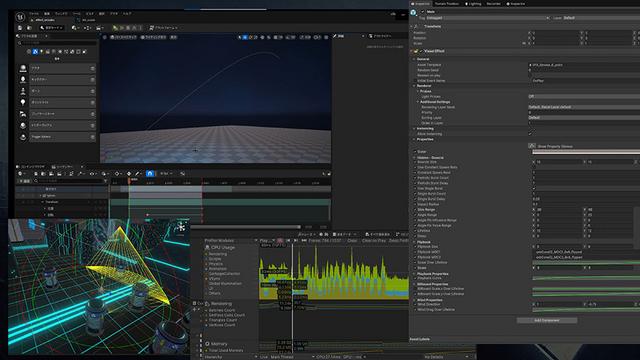Toggle the Visual Effect component enabled checkbox
Viewport: 640px width, 360px height.
click(421, 51)
